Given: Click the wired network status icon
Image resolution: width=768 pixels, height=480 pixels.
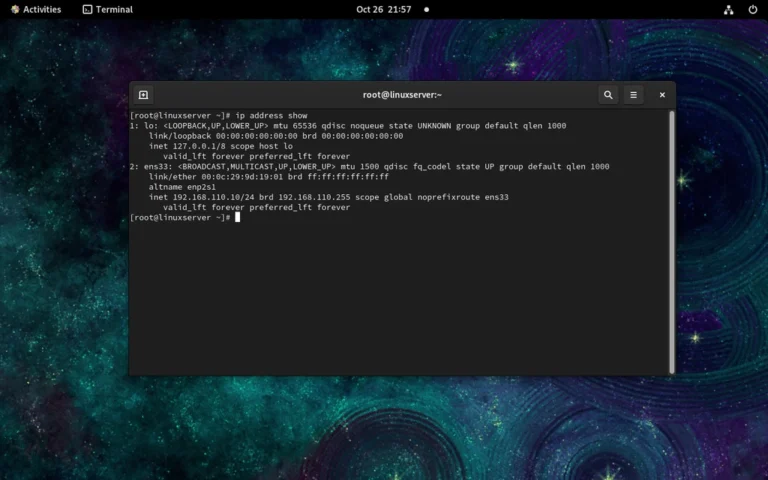Looking at the screenshot, I should pos(728,9).
